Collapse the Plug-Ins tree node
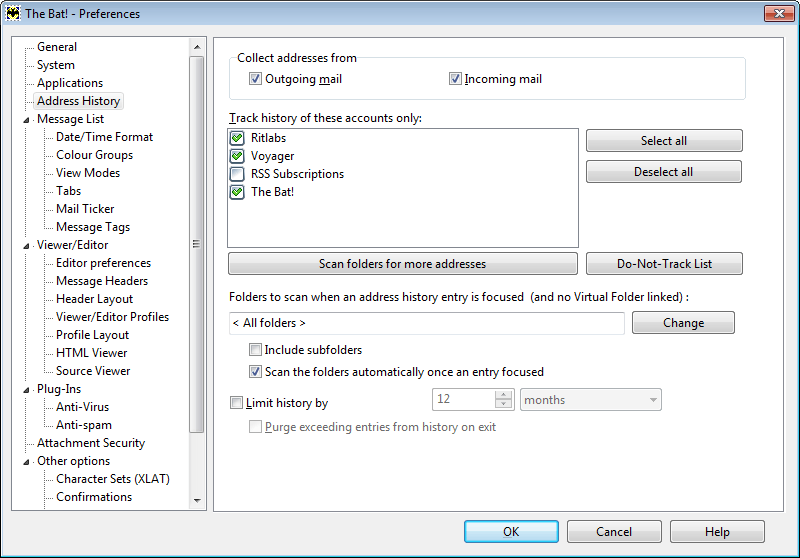 click(27, 390)
